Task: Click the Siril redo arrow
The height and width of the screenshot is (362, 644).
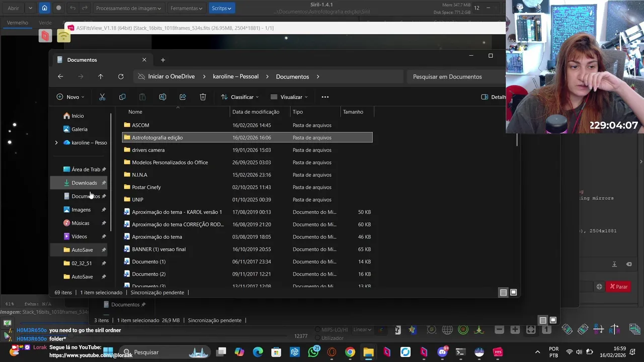Action: [86, 8]
